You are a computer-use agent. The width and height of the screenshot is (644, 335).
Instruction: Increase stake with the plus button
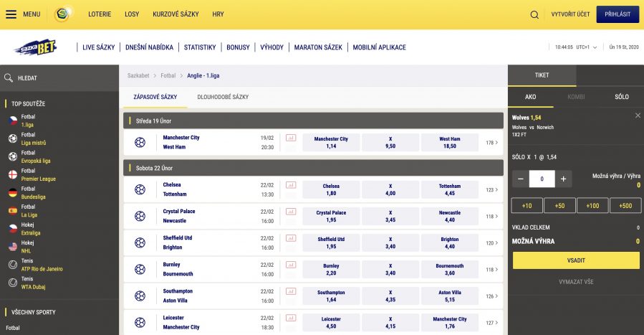click(x=564, y=179)
